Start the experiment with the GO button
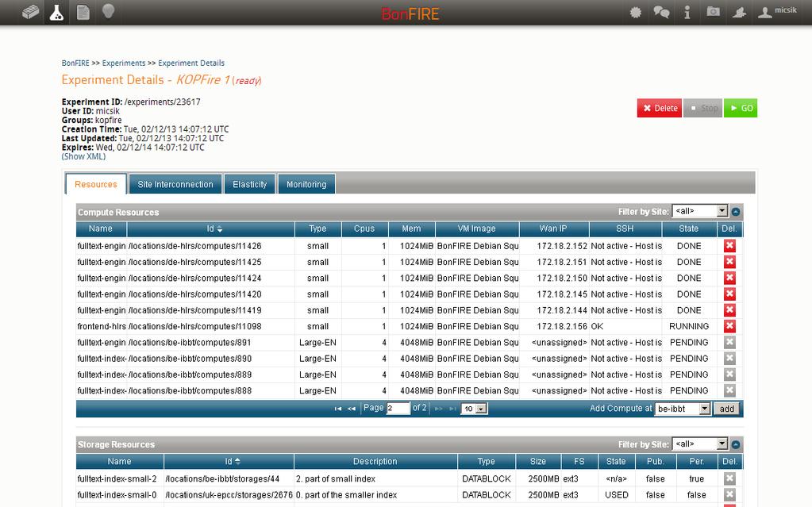This screenshot has height=507, width=812. [x=741, y=108]
